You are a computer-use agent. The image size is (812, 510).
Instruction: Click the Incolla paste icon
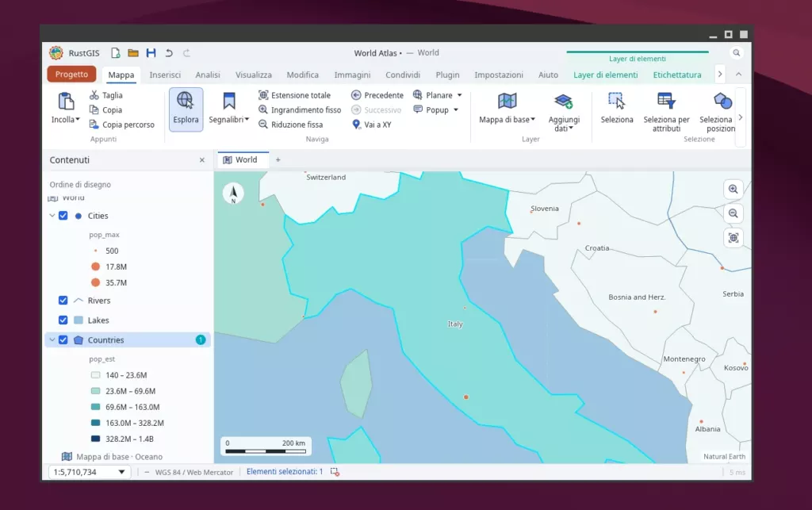[66, 101]
